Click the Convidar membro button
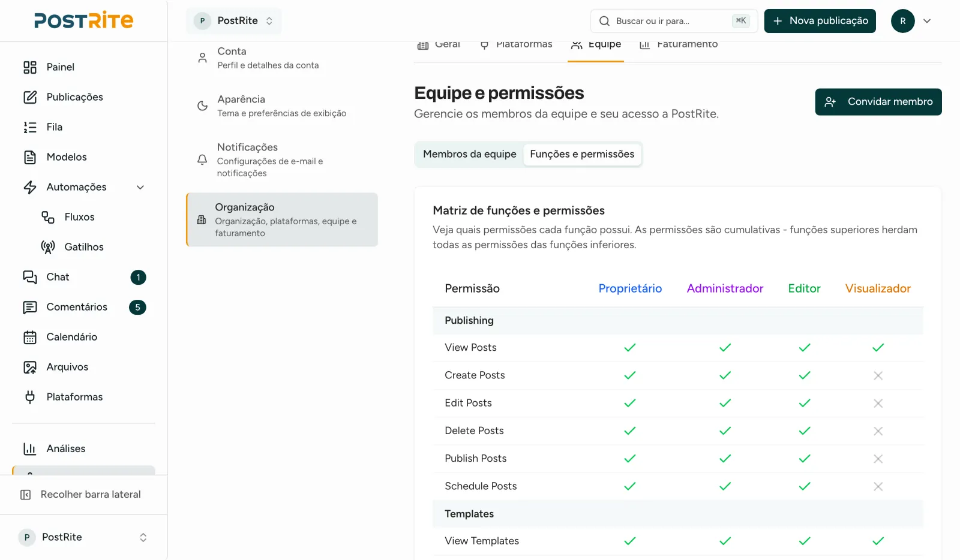The image size is (960, 560). [878, 102]
